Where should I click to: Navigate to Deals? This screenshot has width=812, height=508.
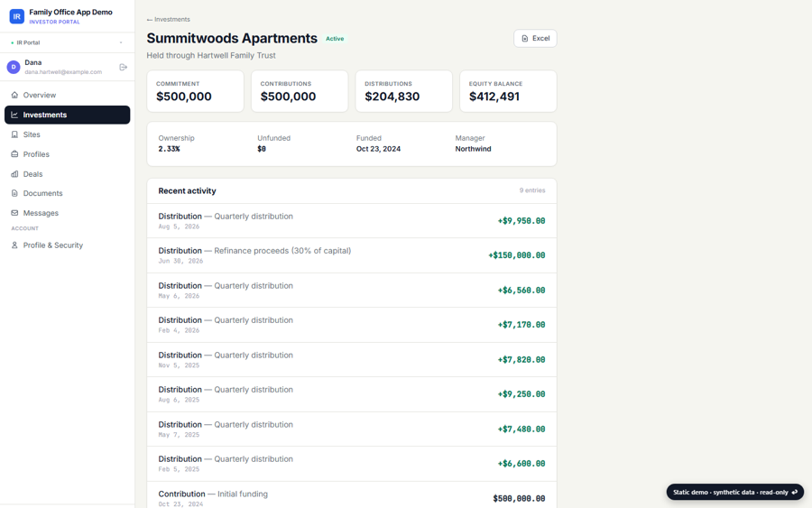click(x=68, y=174)
